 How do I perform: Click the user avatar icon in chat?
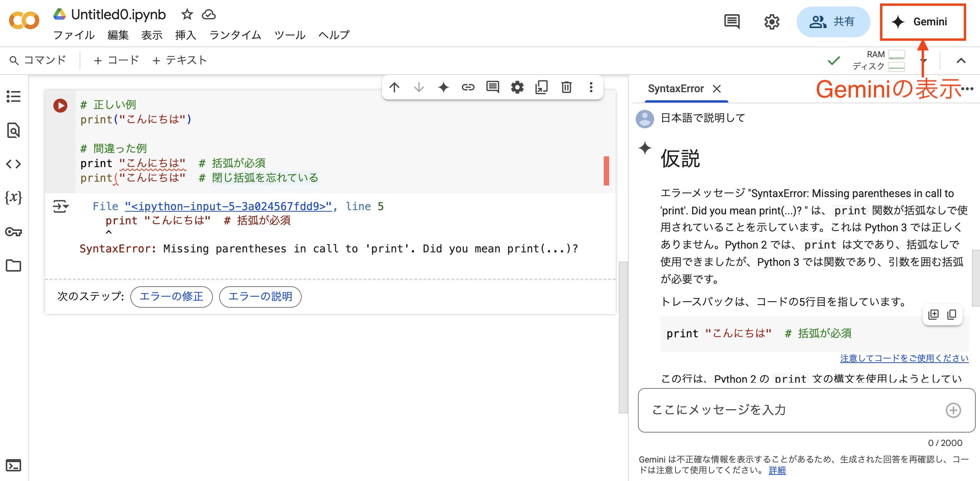[645, 119]
